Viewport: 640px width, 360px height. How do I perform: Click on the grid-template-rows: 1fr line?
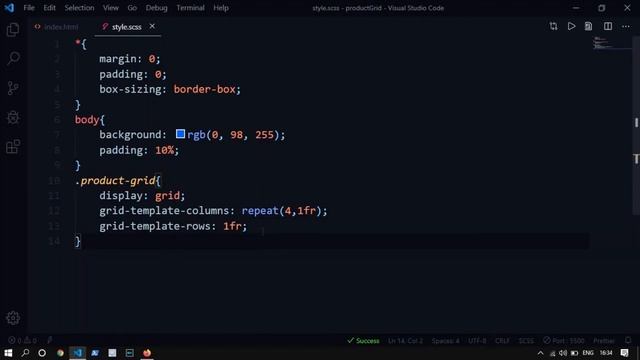point(173,226)
